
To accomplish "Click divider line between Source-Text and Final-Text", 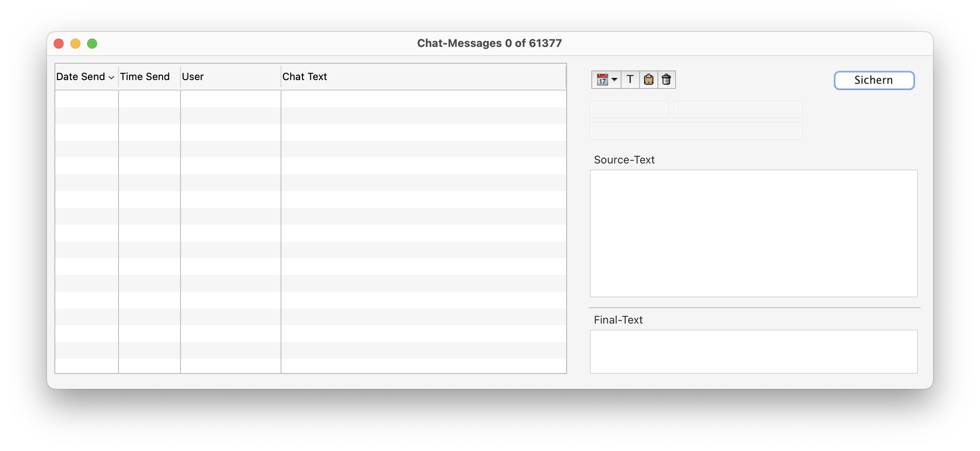I will 754,308.
